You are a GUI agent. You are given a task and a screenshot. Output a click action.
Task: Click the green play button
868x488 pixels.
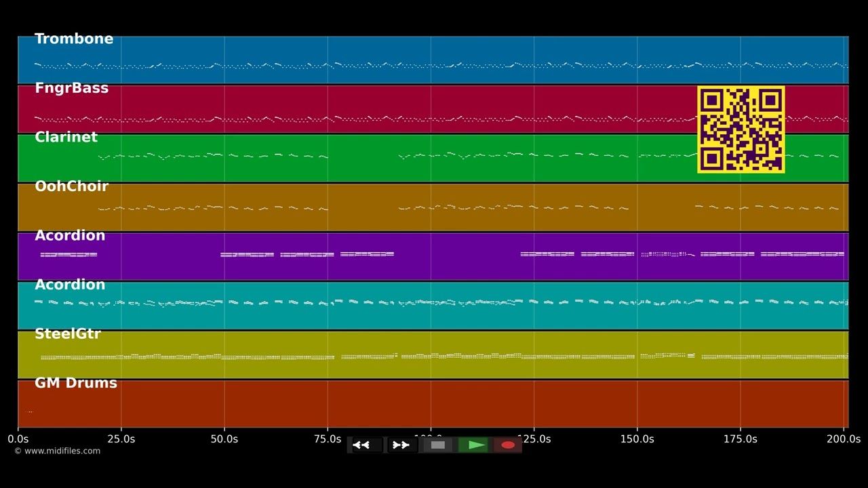click(473, 445)
